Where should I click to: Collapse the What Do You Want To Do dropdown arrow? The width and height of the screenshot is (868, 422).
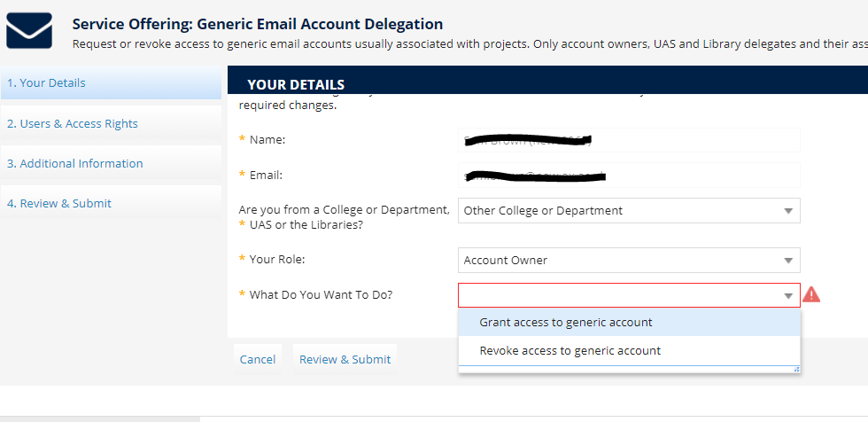788,296
